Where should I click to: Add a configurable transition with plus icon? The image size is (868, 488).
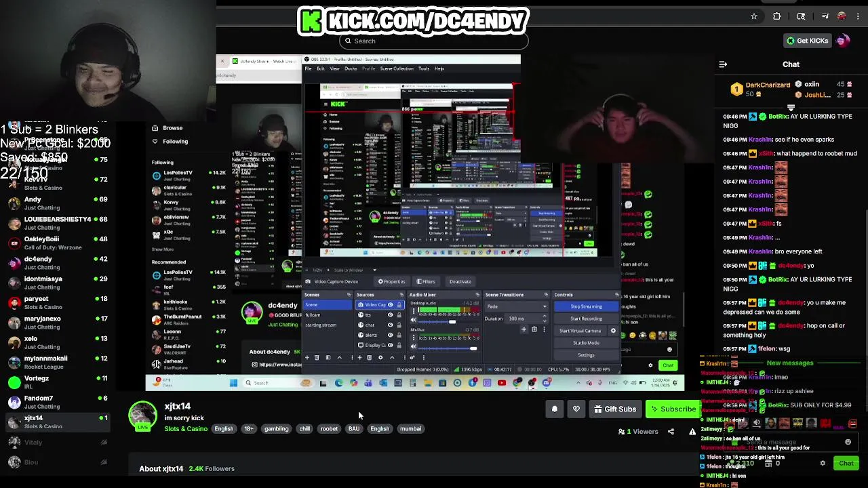coord(524,330)
